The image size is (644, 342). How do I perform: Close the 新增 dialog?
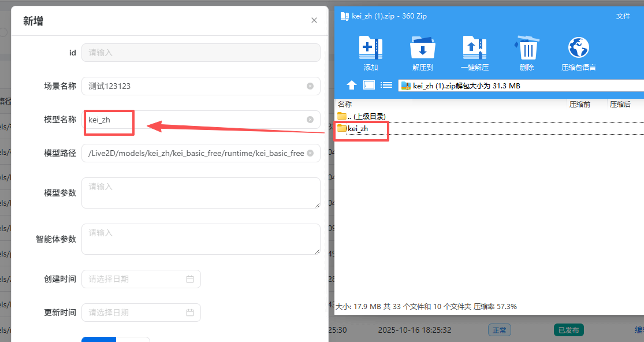(314, 20)
